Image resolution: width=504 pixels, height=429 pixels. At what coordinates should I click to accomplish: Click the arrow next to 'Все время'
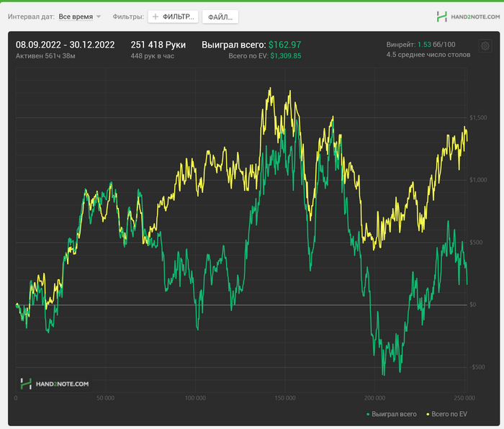coord(99,17)
